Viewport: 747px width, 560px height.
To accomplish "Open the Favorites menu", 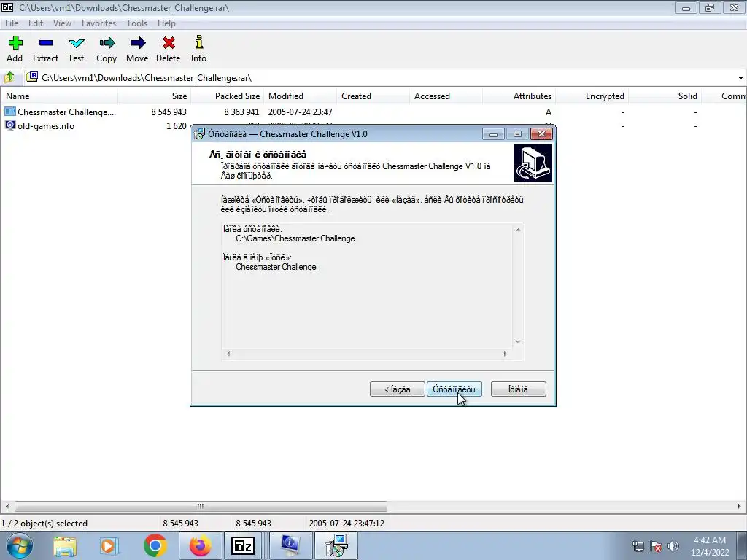I will [98, 23].
